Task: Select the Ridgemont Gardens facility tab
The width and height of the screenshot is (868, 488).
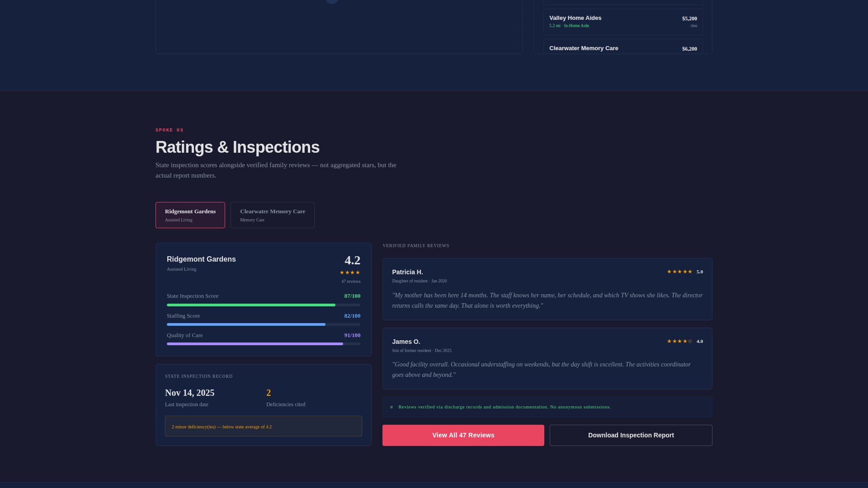Action: tap(190, 215)
